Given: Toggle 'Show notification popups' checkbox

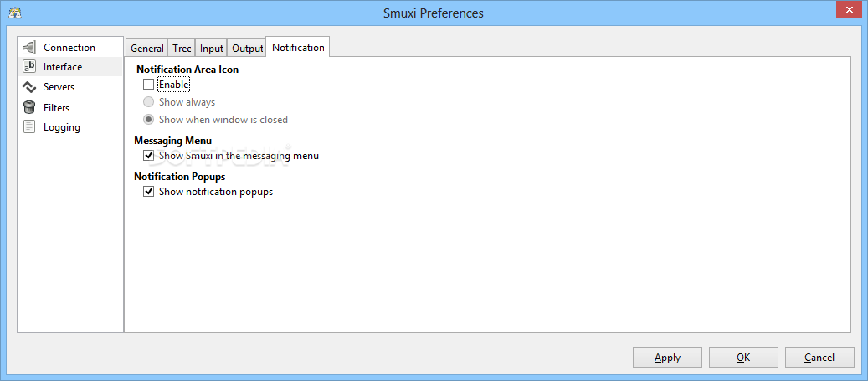Looking at the screenshot, I should pyautogui.click(x=148, y=192).
